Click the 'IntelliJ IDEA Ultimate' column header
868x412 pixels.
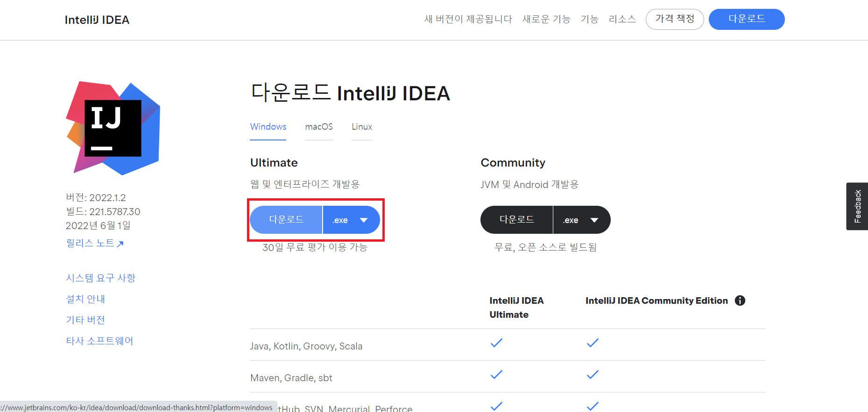(516, 307)
